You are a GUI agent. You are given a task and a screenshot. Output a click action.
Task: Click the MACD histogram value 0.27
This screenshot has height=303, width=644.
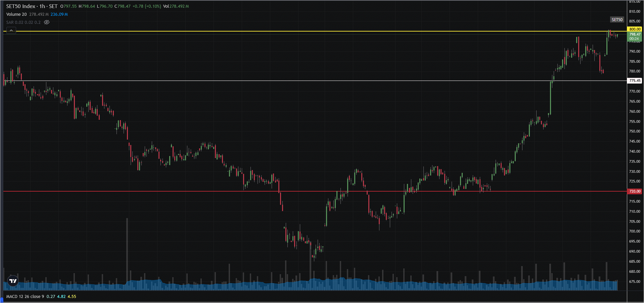pos(51,297)
